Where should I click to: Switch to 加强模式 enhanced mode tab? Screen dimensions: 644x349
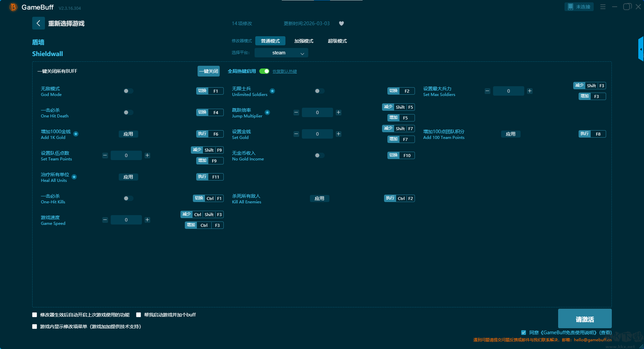[x=304, y=41]
